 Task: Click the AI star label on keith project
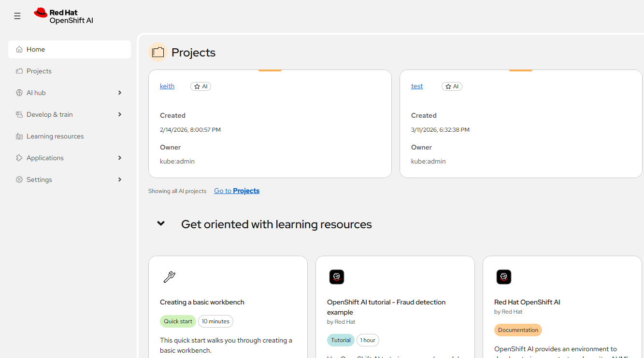[200, 86]
